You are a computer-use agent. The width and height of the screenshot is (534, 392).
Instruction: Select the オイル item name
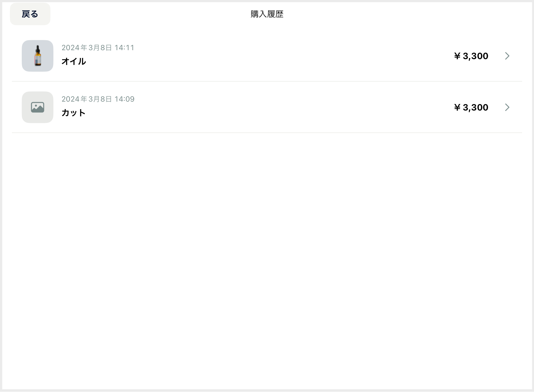point(74,61)
